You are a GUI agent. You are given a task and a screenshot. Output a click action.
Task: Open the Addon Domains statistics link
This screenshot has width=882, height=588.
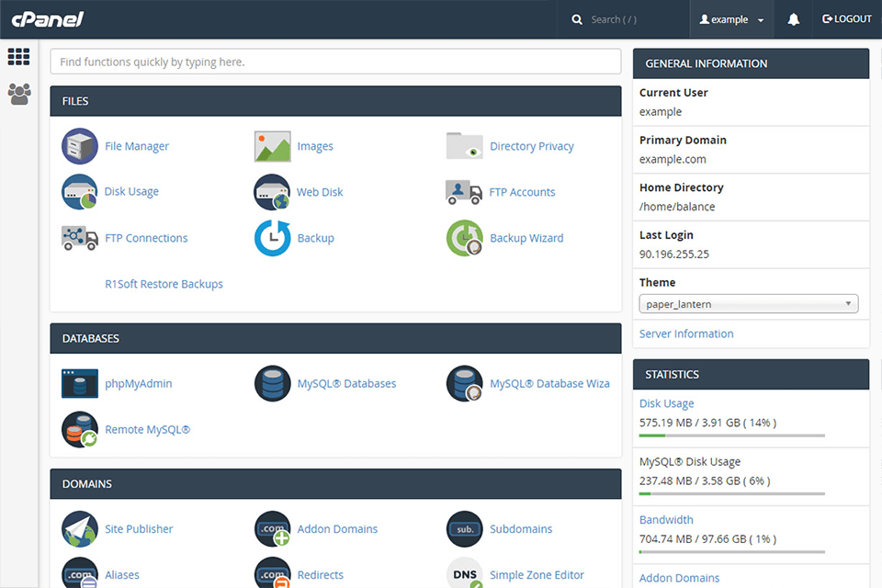(x=679, y=578)
